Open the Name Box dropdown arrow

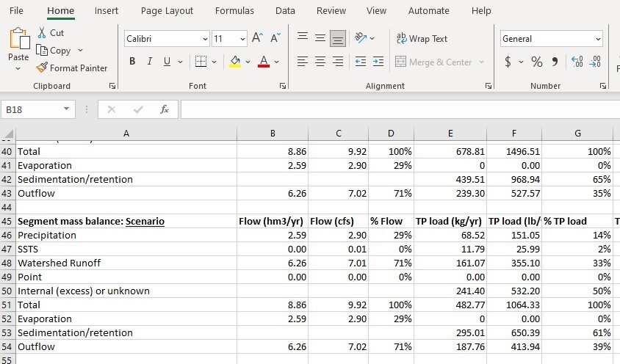coord(66,109)
